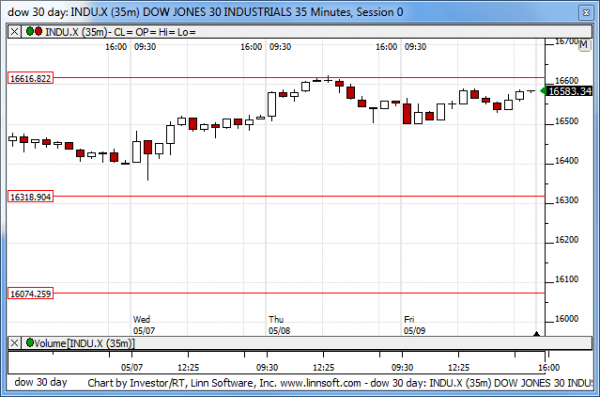Click the green dot in the INDU.X pane header
Viewport: 600px width, 397px height.
pos(30,31)
